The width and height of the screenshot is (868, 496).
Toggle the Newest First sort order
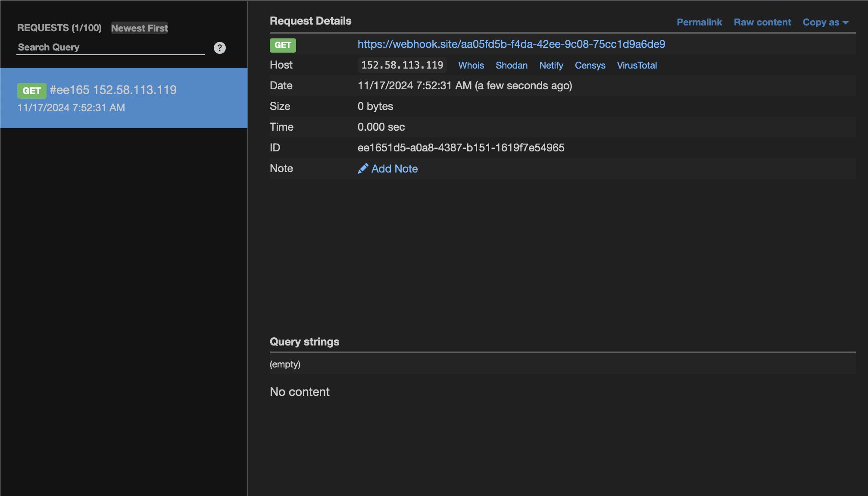[x=140, y=28]
